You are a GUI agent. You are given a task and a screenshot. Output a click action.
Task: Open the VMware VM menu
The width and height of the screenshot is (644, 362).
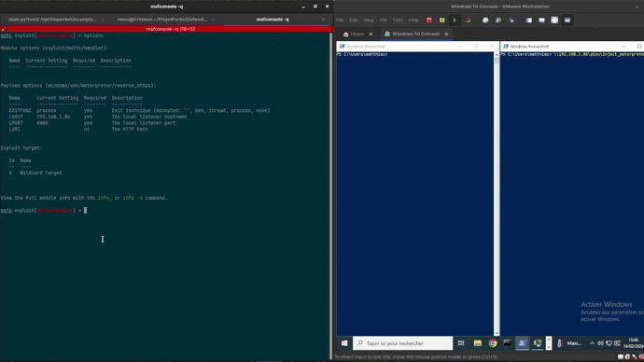tap(384, 21)
